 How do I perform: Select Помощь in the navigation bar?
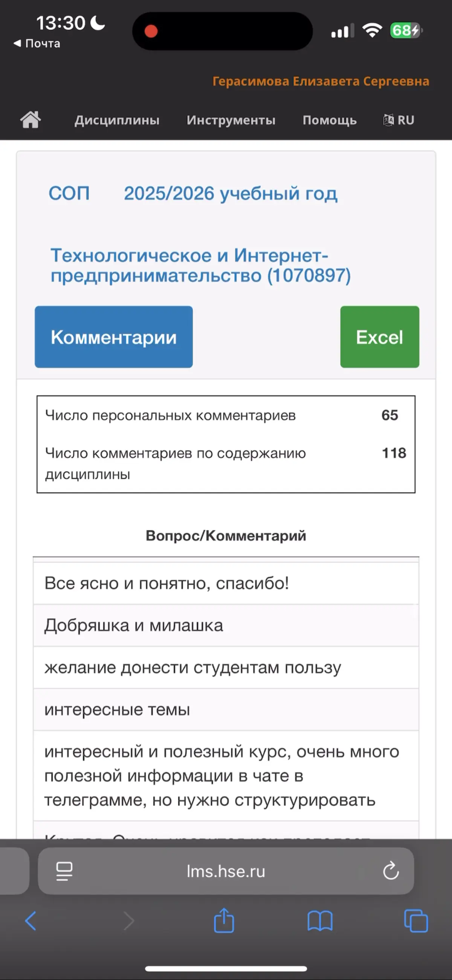pos(330,120)
